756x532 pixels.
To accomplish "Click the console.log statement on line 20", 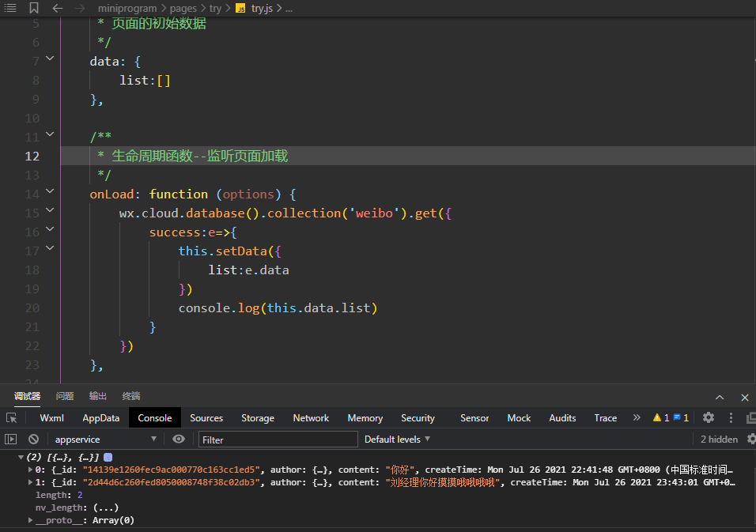I will click(278, 308).
